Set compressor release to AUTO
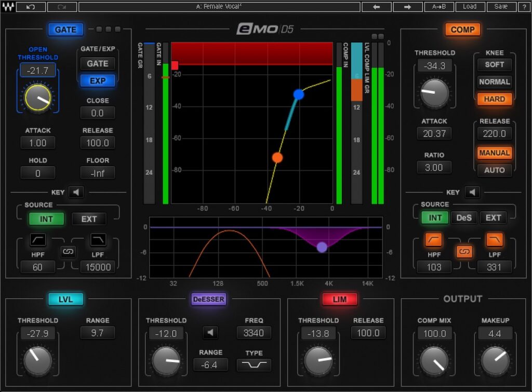This screenshot has width=532, height=392. (x=495, y=170)
